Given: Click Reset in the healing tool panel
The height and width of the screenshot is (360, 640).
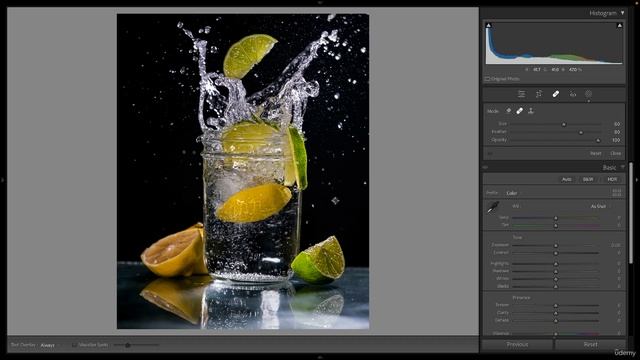Looking at the screenshot, I should pos(595,153).
